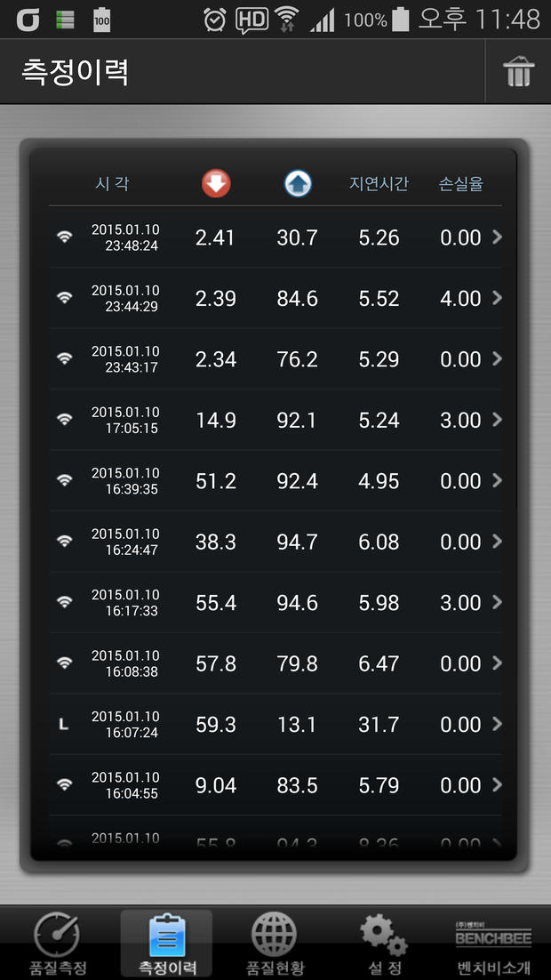Tap the status bar Wi-Fi indicator

coord(287,20)
